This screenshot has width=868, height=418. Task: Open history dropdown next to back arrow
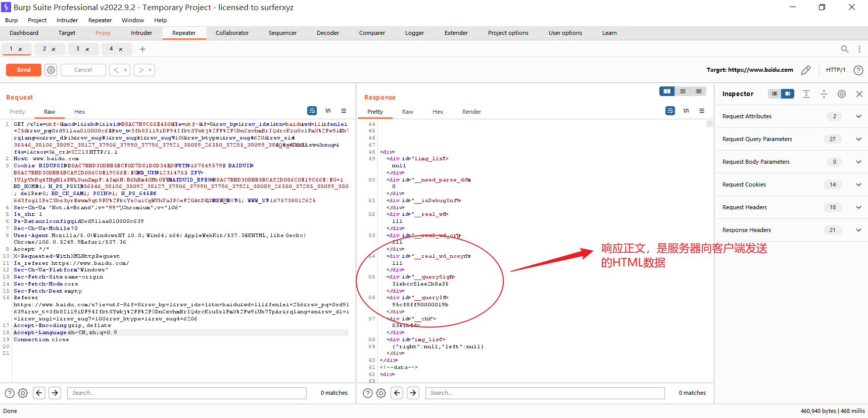[126, 70]
